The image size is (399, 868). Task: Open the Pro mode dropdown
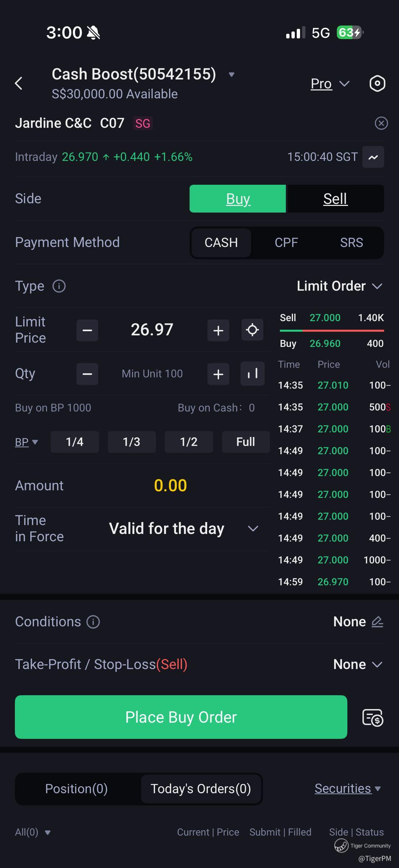click(330, 84)
